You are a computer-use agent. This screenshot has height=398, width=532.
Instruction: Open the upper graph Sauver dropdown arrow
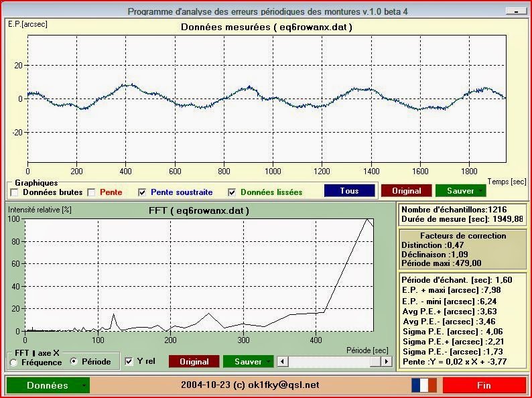point(481,191)
